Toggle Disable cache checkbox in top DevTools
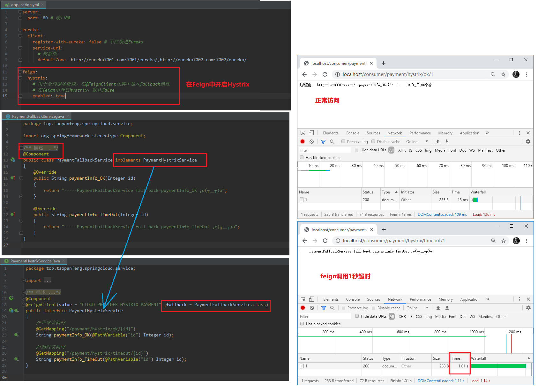 point(373,141)
